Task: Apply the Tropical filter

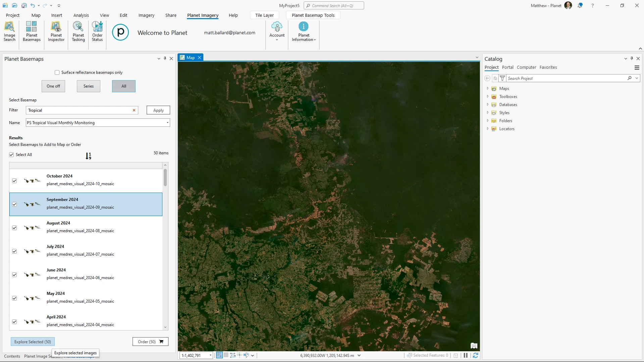Action: pyautogui.click(x=158, y=110)
